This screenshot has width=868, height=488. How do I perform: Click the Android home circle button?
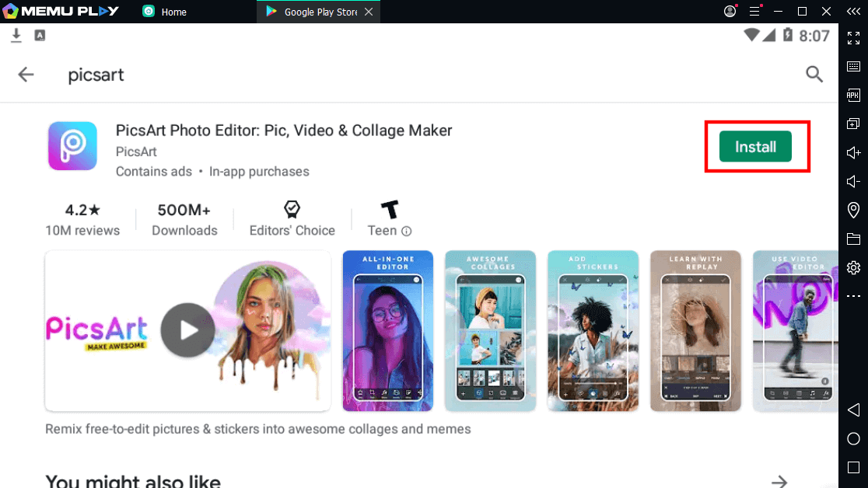(x=853, y=439)
